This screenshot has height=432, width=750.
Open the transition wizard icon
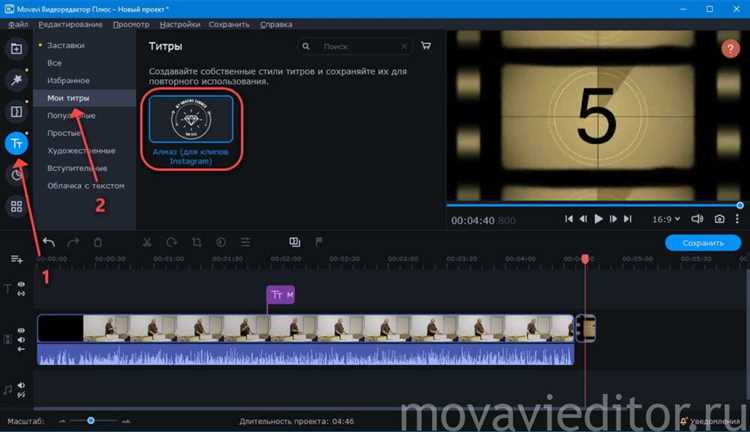(x=295, y=242)
